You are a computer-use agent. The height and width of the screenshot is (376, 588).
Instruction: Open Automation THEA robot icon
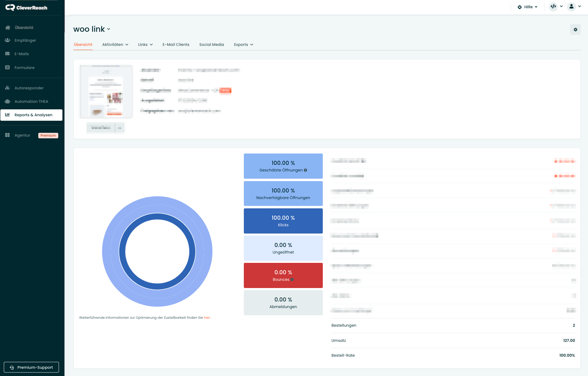pos(8,101)
